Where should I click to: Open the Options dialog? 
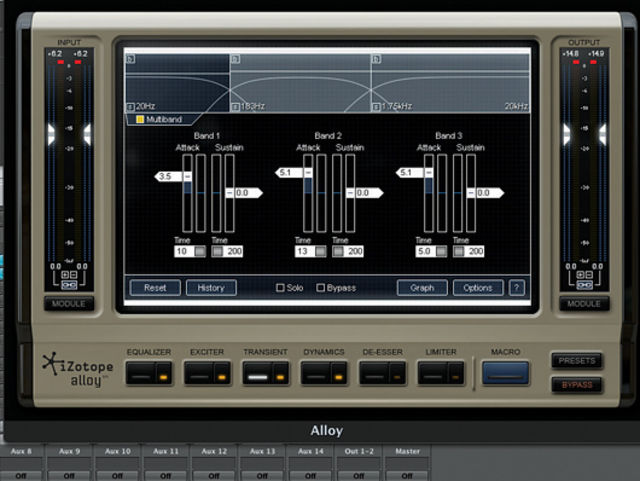[x=478, y=288]
